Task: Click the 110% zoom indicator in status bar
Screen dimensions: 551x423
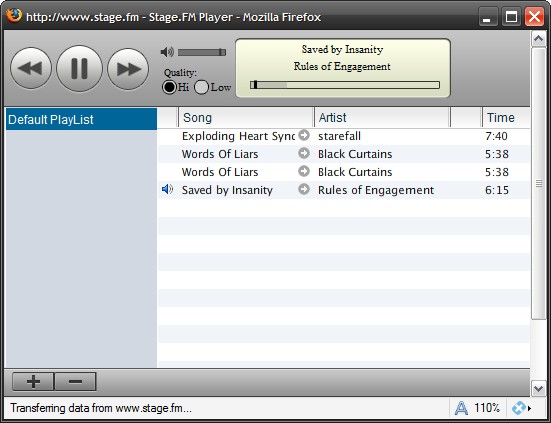Action: (487, 408)
